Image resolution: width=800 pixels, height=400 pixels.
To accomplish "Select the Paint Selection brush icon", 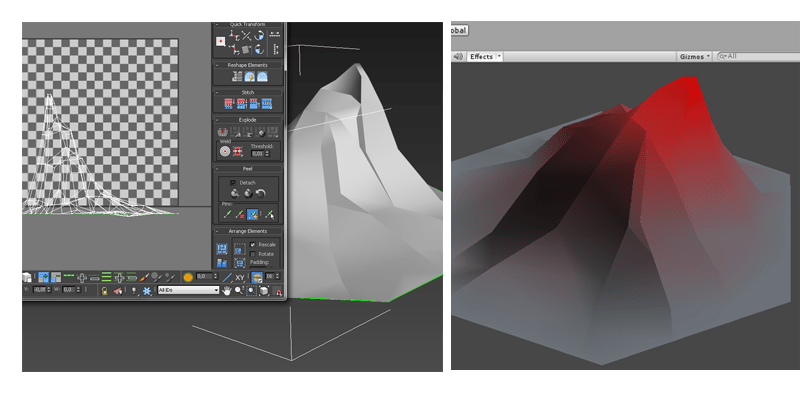I will pos(144,277).
